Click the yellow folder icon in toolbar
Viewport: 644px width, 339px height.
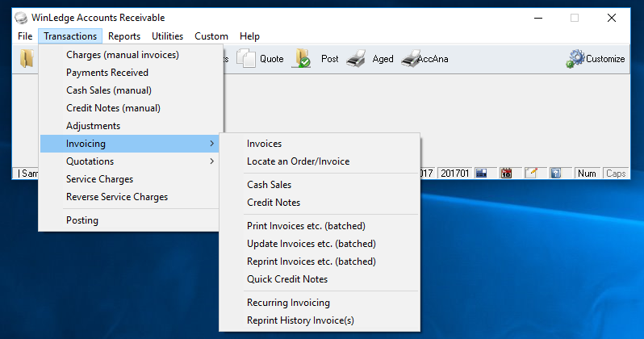[x=27, y=59]
